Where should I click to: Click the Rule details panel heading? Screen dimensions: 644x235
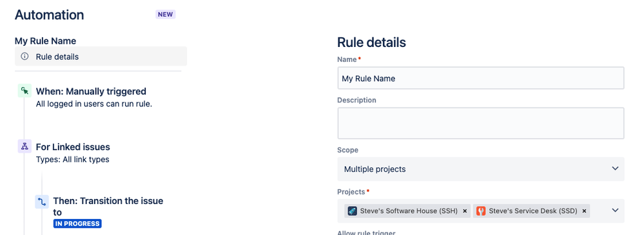(x=372, y=42)
